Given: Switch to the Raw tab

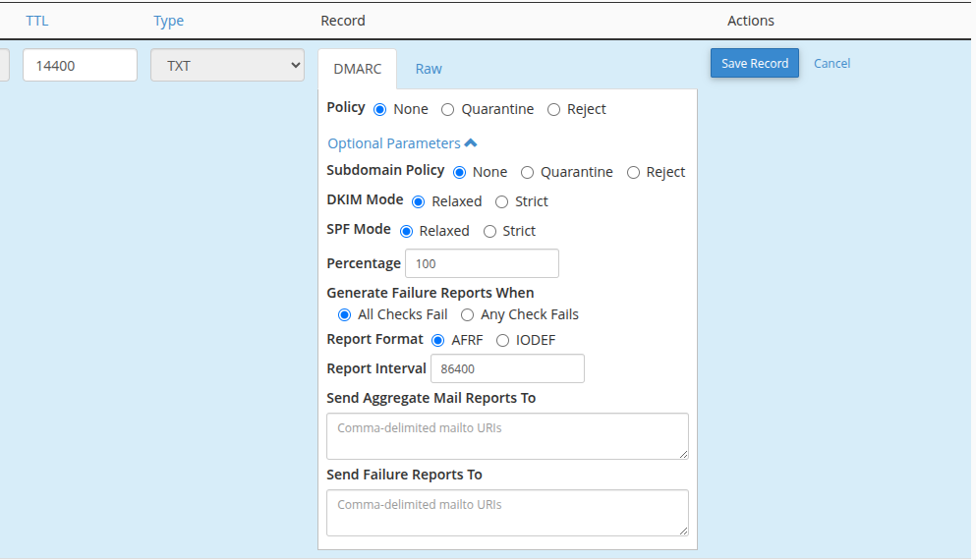Looking at the screenshot, I should tap(429, 69).
